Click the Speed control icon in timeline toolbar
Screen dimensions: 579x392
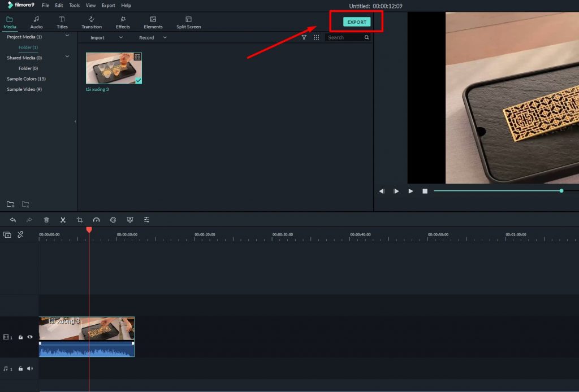96,220
